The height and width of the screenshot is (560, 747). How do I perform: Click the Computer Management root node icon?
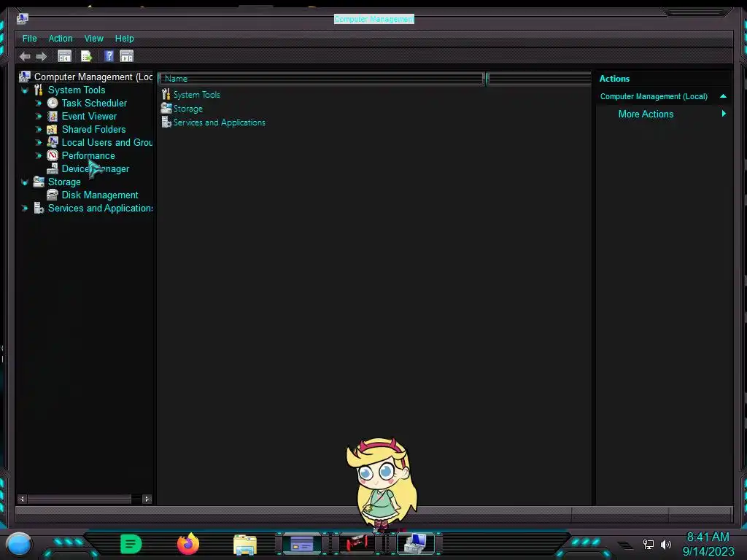pyautogui.click(x=25, y=77)
